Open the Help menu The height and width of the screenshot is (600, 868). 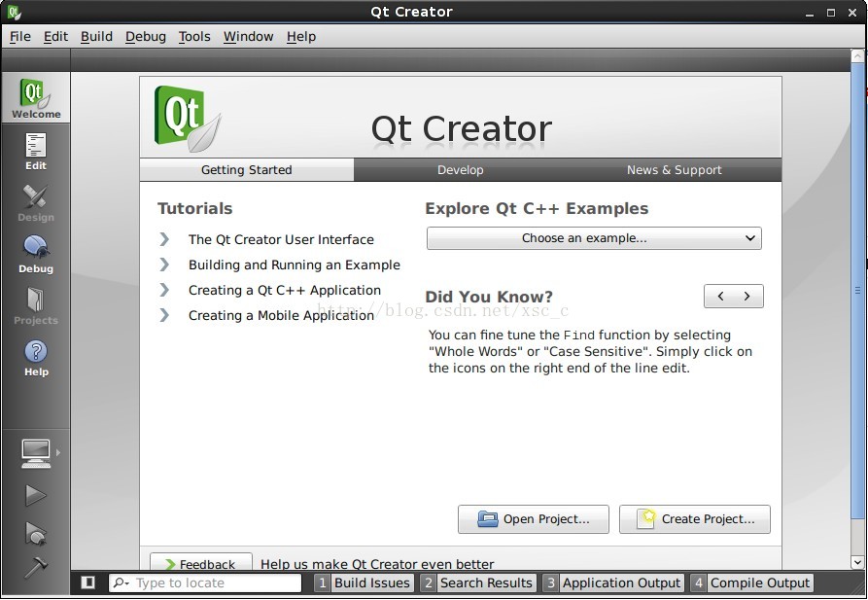pyautogui.click(x=301, y=37)
